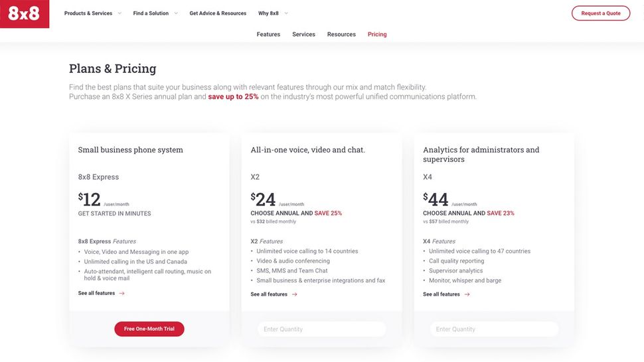Screen dimensions: 644x362
Task: See all features for 8x8 Express
Action: 96,293
